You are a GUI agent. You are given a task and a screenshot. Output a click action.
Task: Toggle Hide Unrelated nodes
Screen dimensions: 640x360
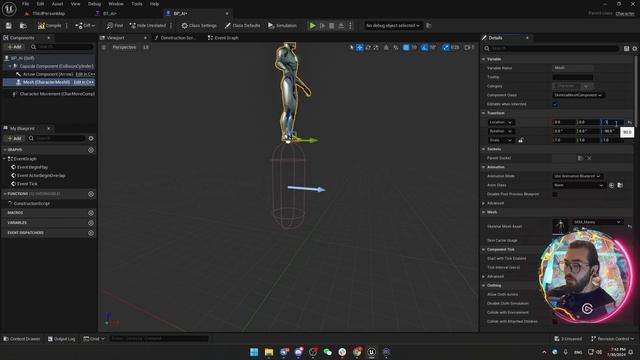click(x=148, y=26)
